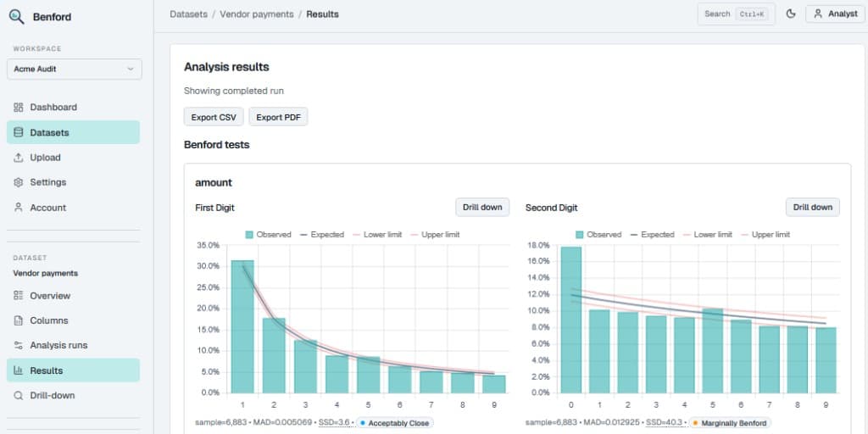Click the Analysis runs sliders icon
Viewport: 868px width, 434px height.
pos(19,346)
